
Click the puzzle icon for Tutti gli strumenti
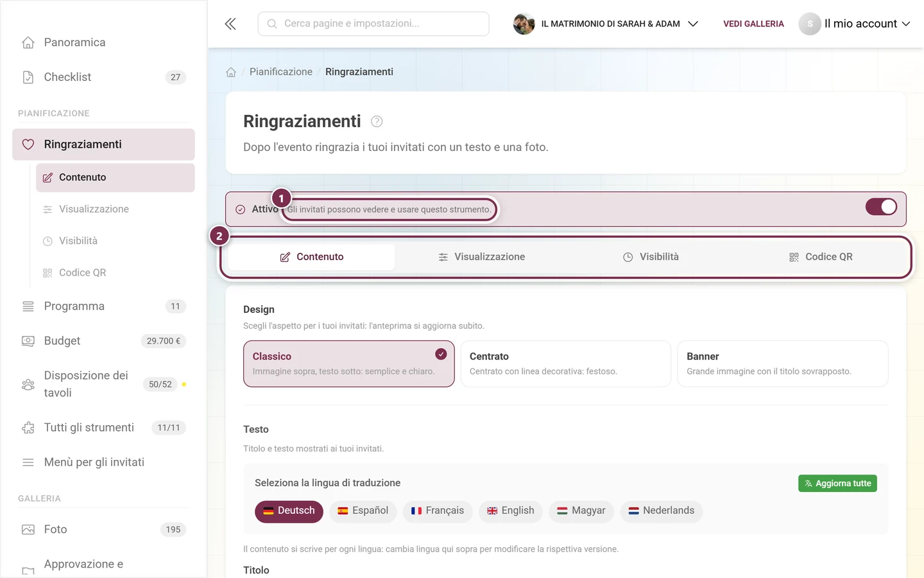28,428
